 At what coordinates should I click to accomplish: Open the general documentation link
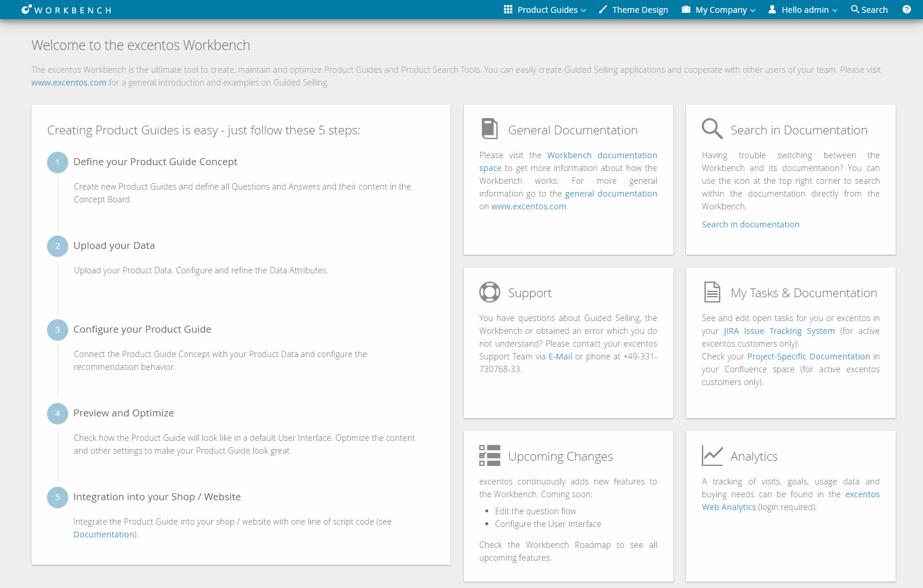point(611,194)
